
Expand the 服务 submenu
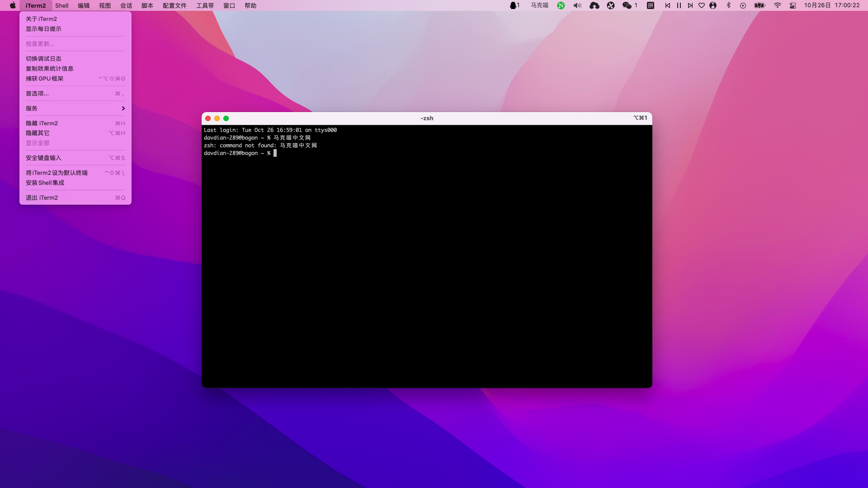pyautogui.click(x=75, y=108)
